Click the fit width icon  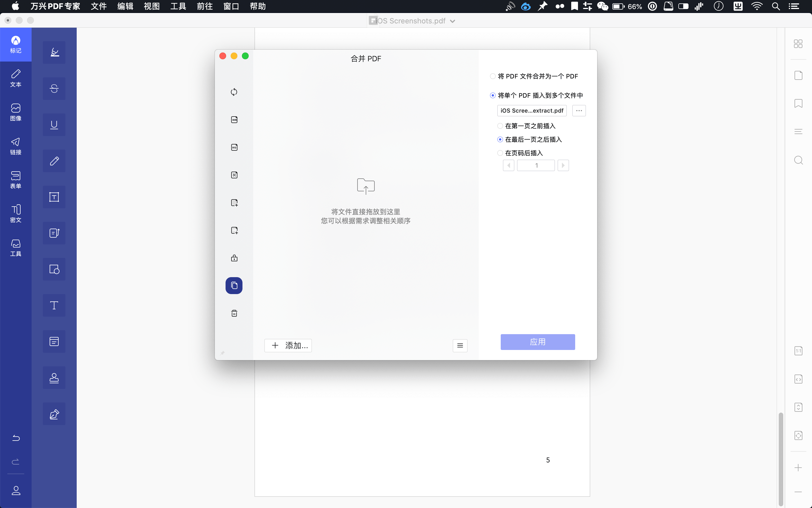point(798,379)
